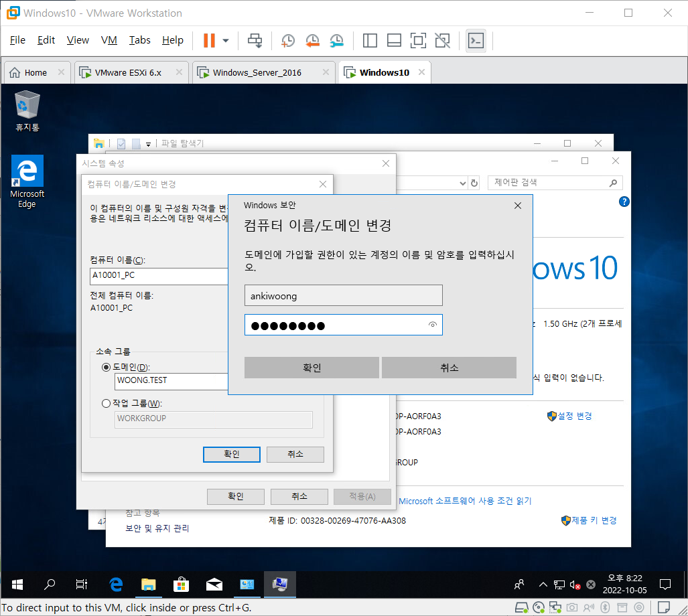Expand the control panel address bar dropdown
The height and width of the screenshot is (616, 688).
462,183
